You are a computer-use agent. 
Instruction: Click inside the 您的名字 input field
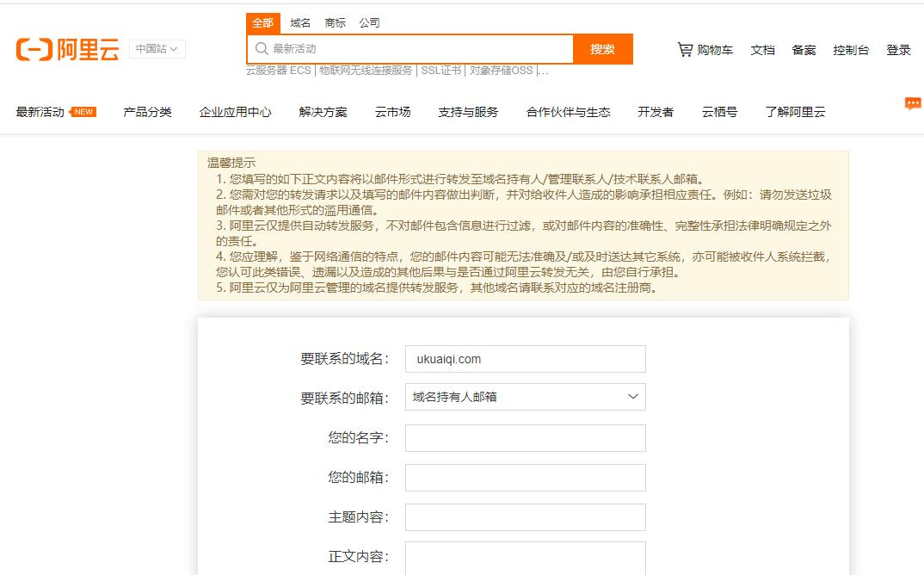[525, 437]
